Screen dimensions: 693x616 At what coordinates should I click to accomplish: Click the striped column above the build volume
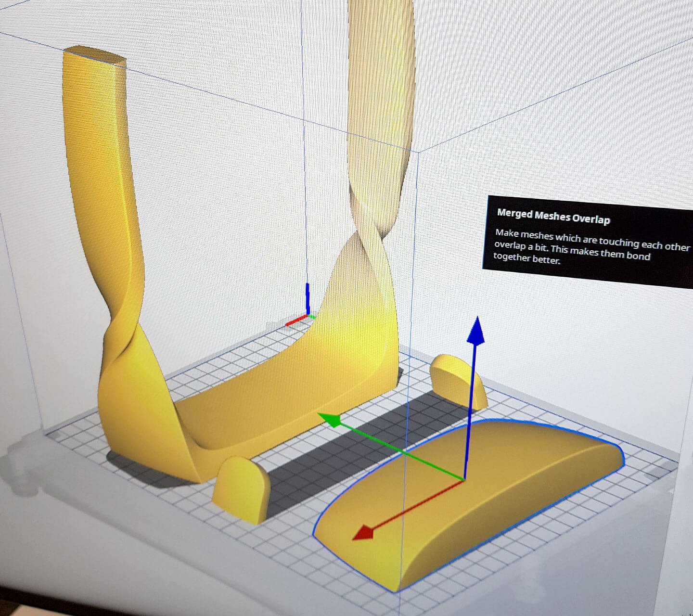pos(380,72)
